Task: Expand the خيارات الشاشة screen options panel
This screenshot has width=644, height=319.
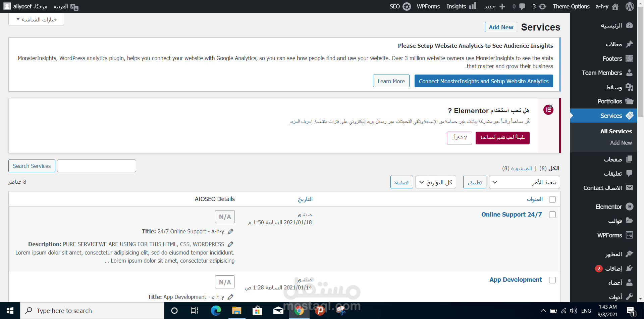Action: coord(36,19)
